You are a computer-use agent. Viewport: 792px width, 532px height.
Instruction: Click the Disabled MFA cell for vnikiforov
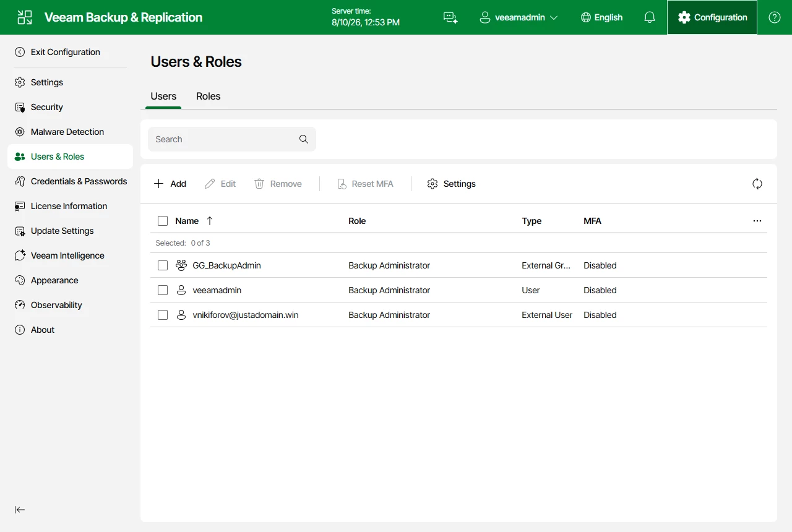coord(600,315)
